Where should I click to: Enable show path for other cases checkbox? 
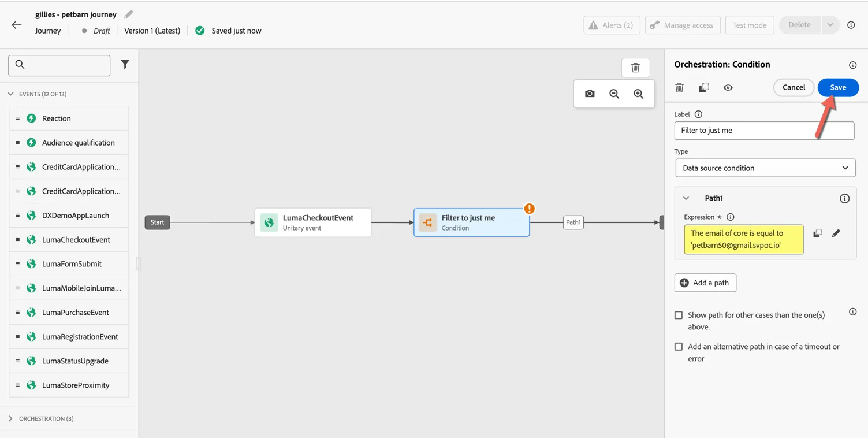(x=679, y=315)
